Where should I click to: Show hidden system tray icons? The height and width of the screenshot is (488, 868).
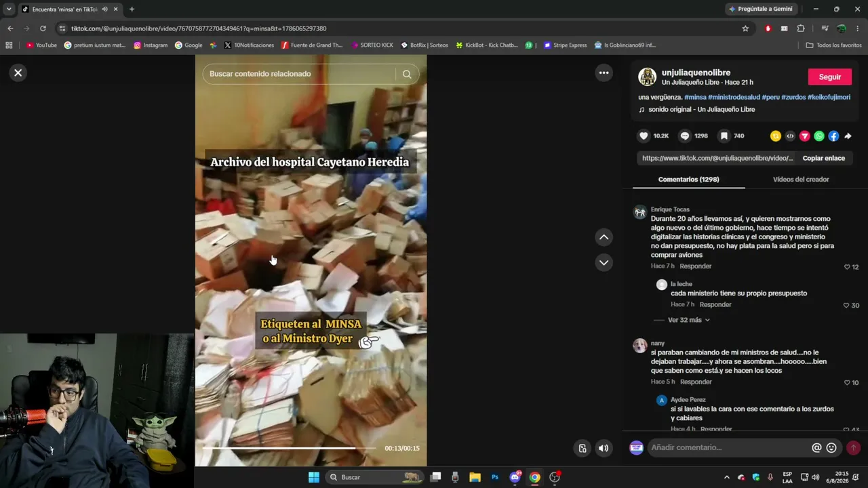click(x=727, y=477)
